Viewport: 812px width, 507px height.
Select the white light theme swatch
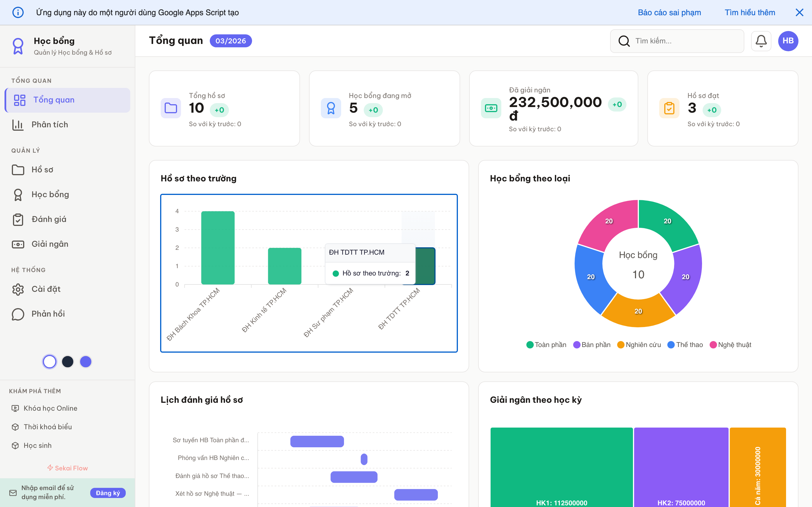(50, 361)
